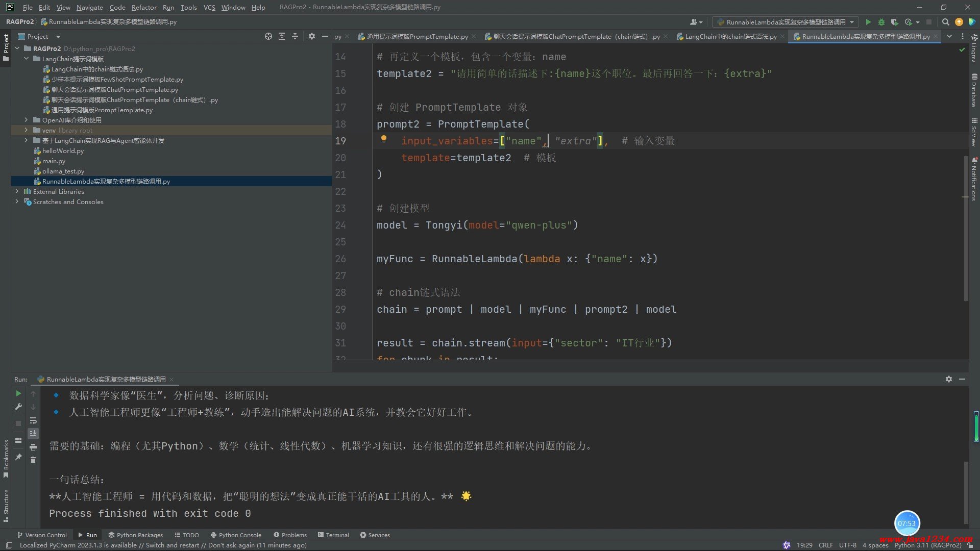980x551 pixels.
Task: Click the green Run button in top toolbar
Action: 868,22
